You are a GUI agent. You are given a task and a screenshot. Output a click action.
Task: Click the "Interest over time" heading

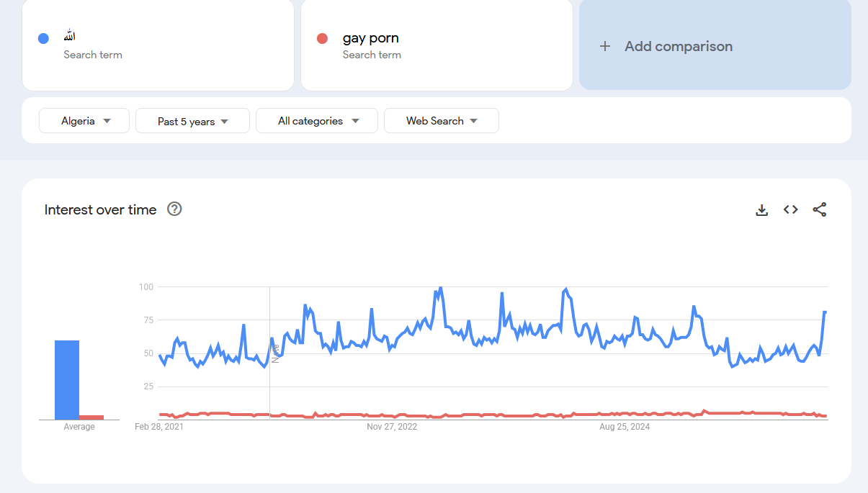[x=100, y=209]
